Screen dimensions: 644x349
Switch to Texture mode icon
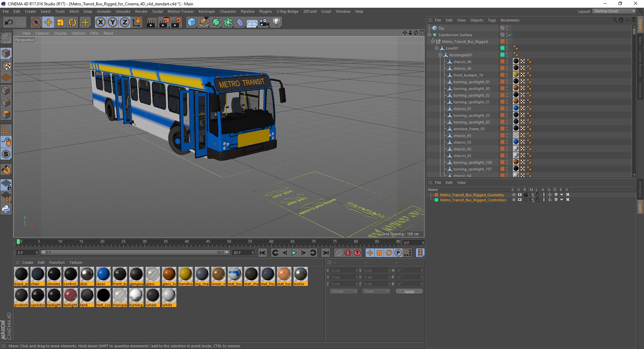click(x=6, y=66)
